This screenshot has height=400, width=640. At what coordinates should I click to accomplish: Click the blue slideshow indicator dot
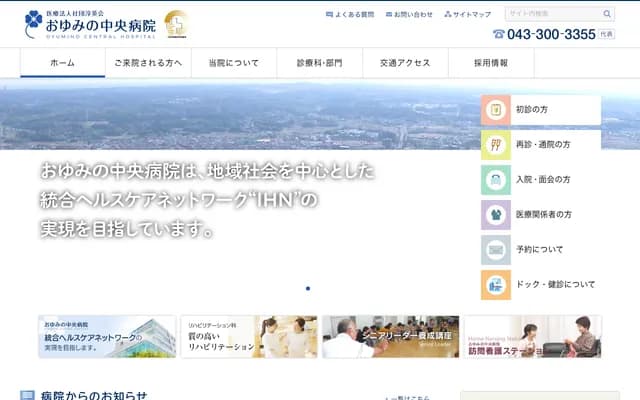pos(308,289)
